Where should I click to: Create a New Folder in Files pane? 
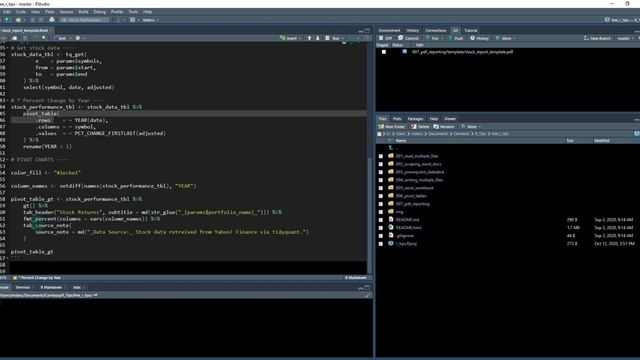(391, 127)
